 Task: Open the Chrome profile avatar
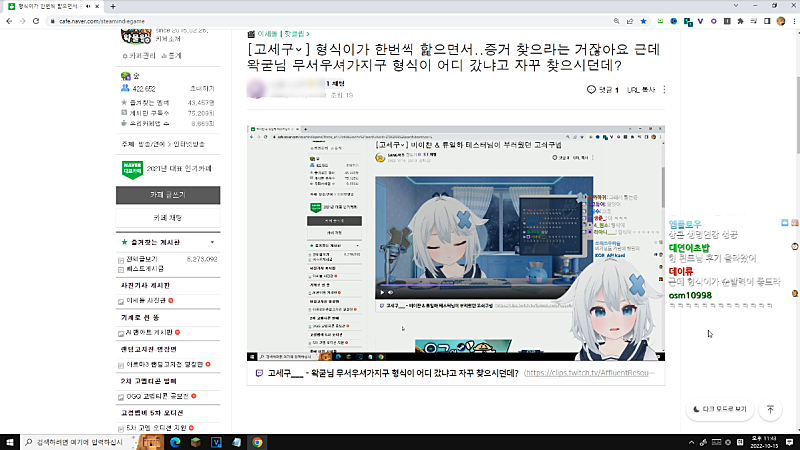tap(781, 21)
